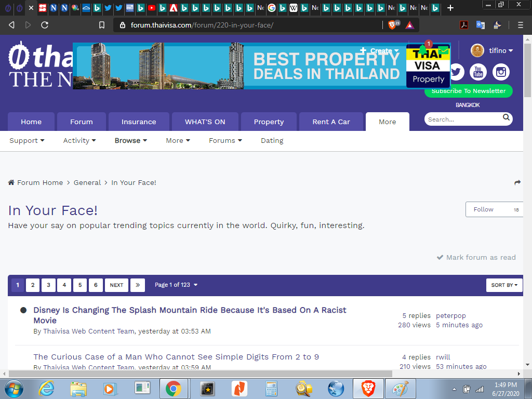Jump to last page double-arrow button

pos(138,285)
